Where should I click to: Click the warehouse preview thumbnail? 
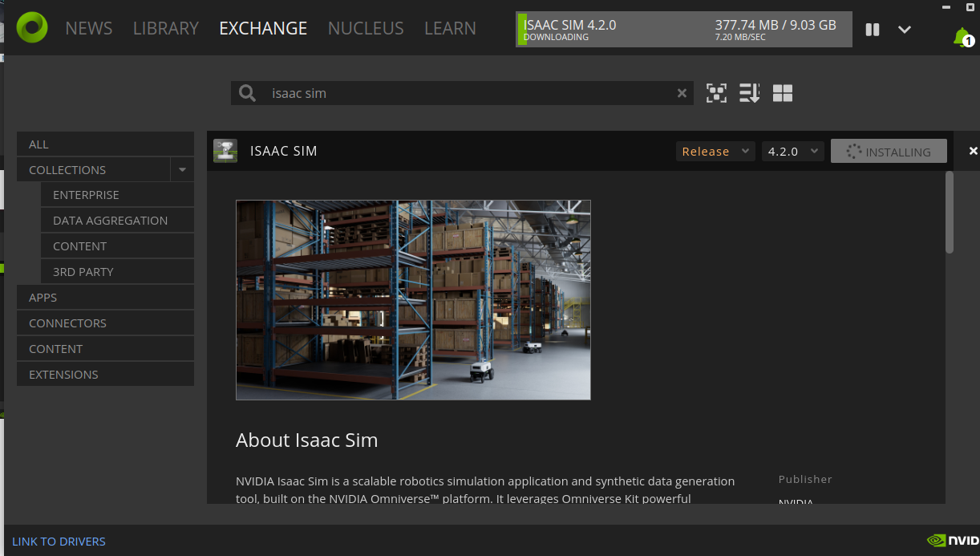tap(413, 300)
